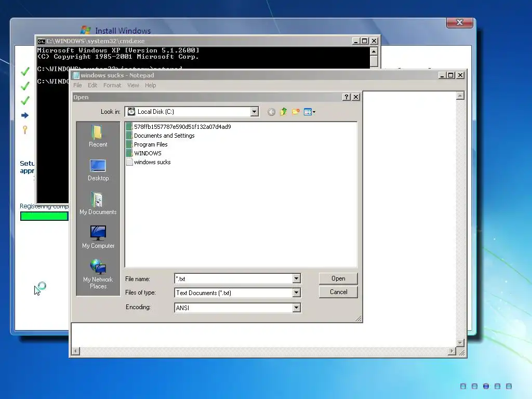Image resolution: width=532 pixels, height=399 pixels.
Task: Click the Local Disk drive icon
Action: (x=131, y=112)
